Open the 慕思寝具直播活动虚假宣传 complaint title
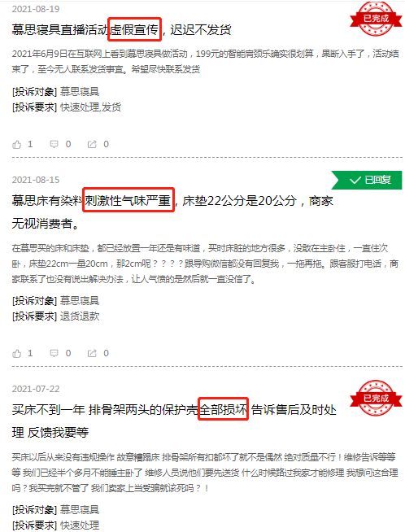 pyautogui.click(x=121, y=30)
